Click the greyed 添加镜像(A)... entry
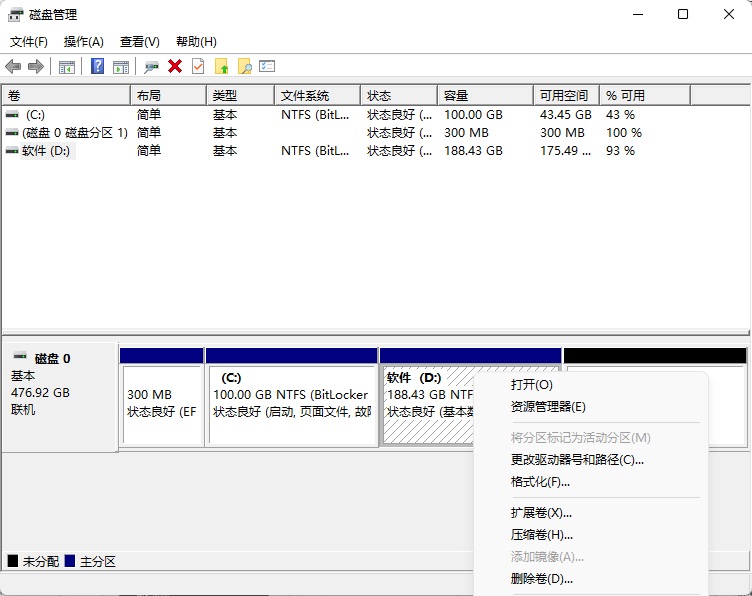Screen dimensions: 752x596 pos(547,557)
